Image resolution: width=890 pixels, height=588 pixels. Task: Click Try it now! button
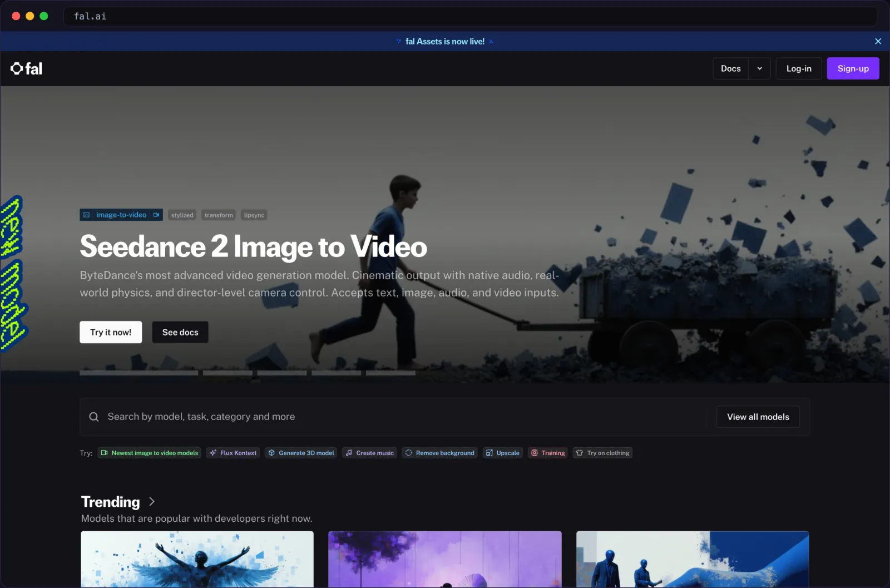coord(111,332)
